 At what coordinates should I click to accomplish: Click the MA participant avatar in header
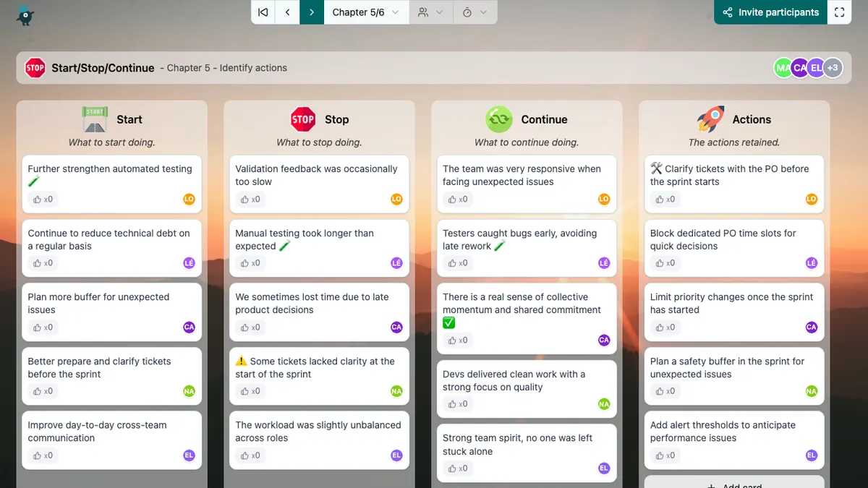[783, 68]
